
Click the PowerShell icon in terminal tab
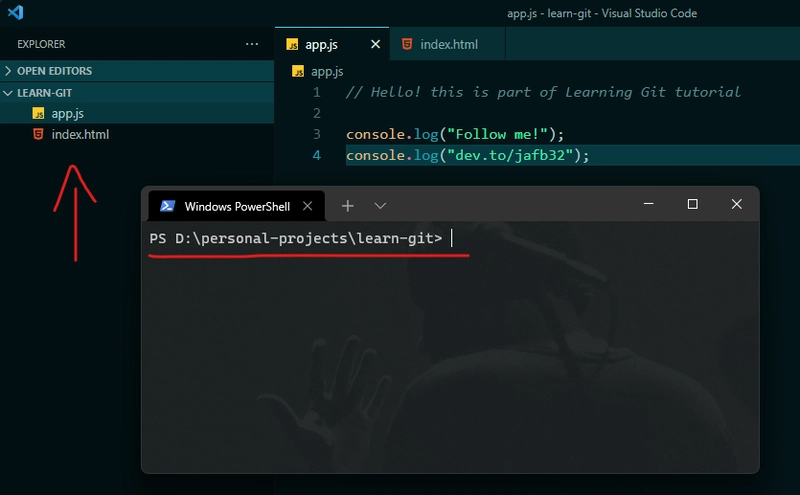tap(168, 206)
